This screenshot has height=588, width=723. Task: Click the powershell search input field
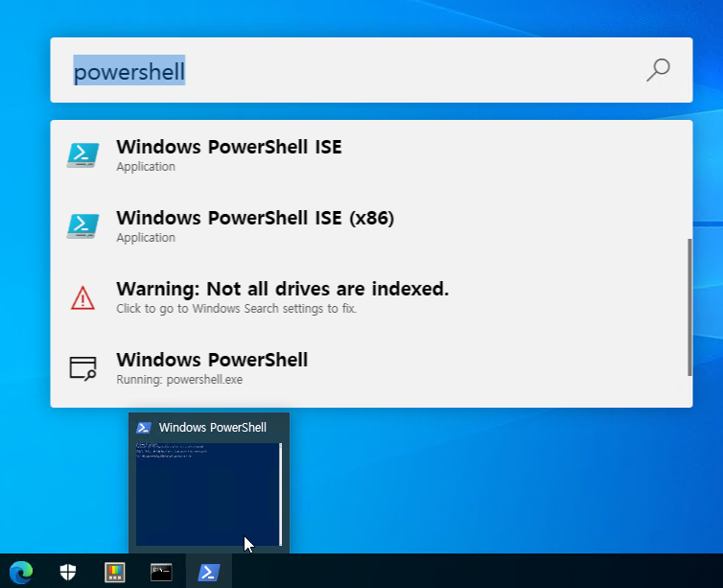pyautogui.click(x=371, y=70)
